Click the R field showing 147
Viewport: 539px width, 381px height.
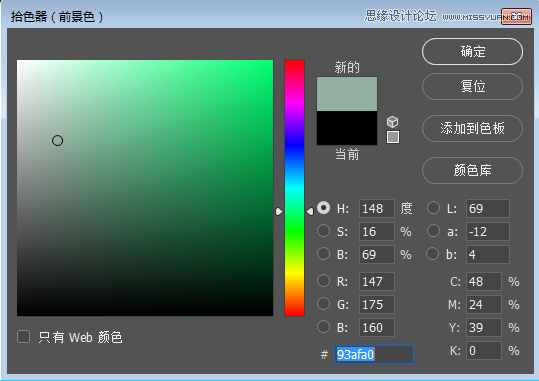[x=377, y=281]
